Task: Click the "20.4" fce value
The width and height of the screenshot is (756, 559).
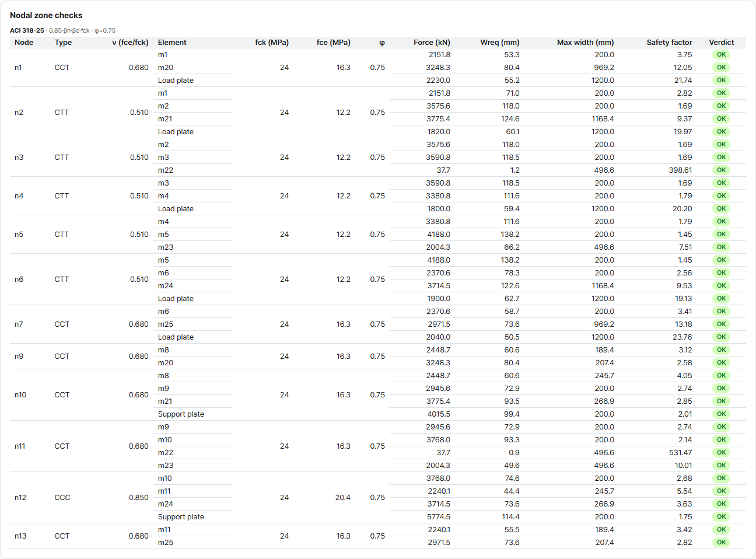Action: [x=343, y=497]
